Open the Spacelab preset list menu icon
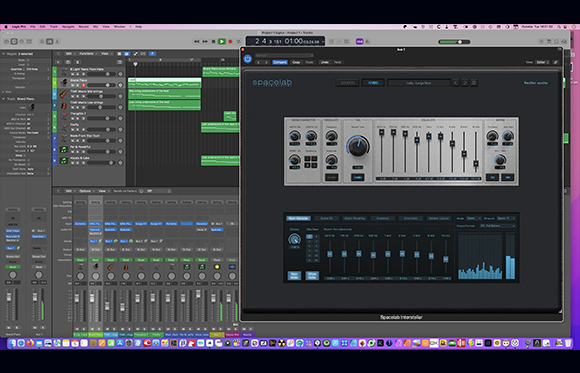The height and width of the screenshot is (373, 580). point(474,83)
